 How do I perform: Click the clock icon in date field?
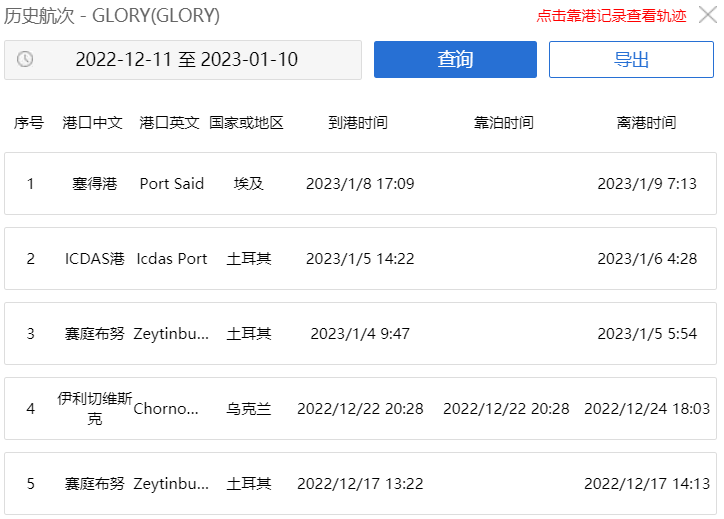[x=25, y=59]
